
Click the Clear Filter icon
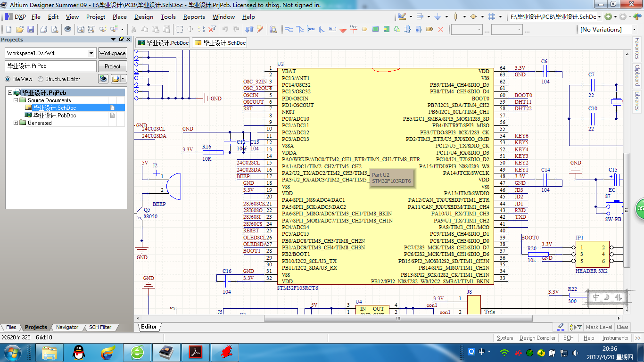click(x=212, y=29)
